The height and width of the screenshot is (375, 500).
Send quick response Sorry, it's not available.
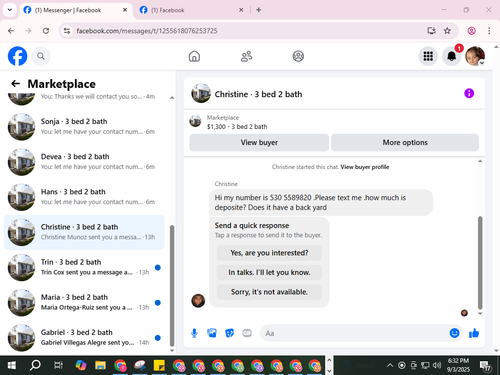coord(269,292)
